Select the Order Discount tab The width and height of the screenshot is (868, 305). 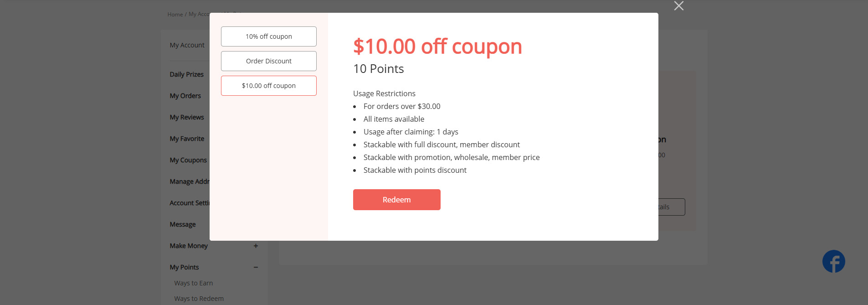click(x=269, y=61)
